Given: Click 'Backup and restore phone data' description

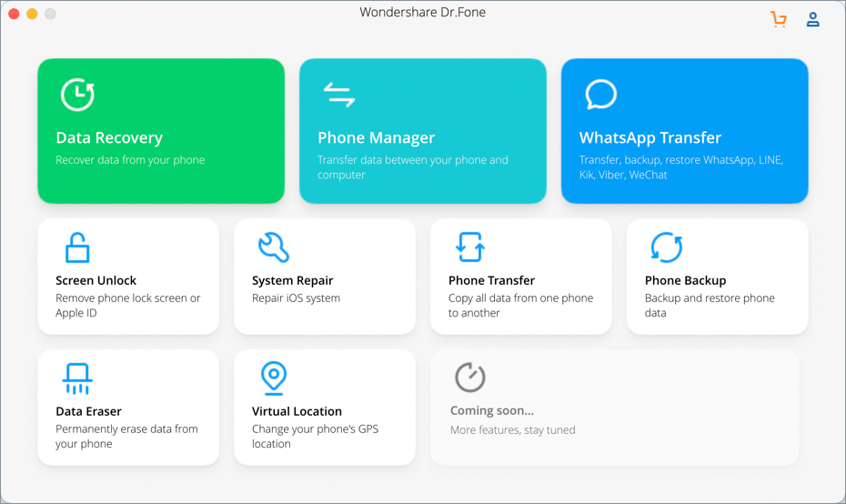Looking at the screenshot, I should tap(710, 306).
